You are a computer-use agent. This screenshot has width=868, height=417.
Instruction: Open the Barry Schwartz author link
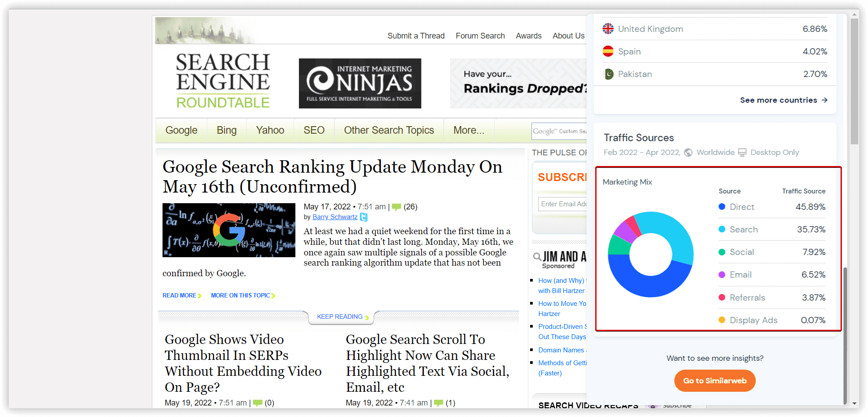pyautogui.click(x=335, y=217)
